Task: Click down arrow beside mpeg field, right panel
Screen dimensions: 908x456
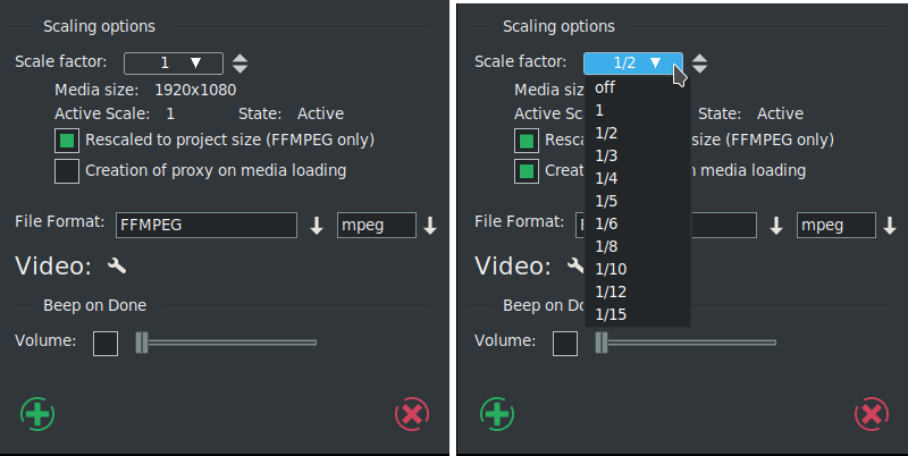Action: click(x=890, y=226)
